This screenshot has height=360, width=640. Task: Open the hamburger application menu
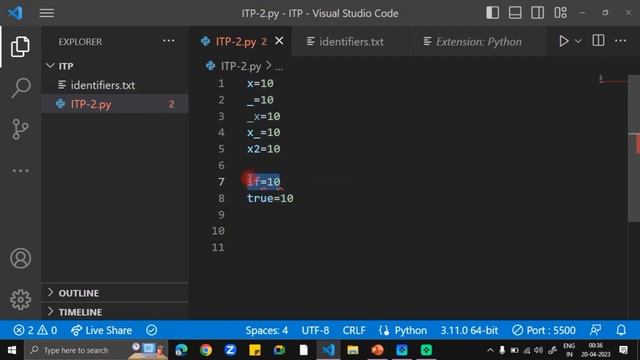[47, 13]
